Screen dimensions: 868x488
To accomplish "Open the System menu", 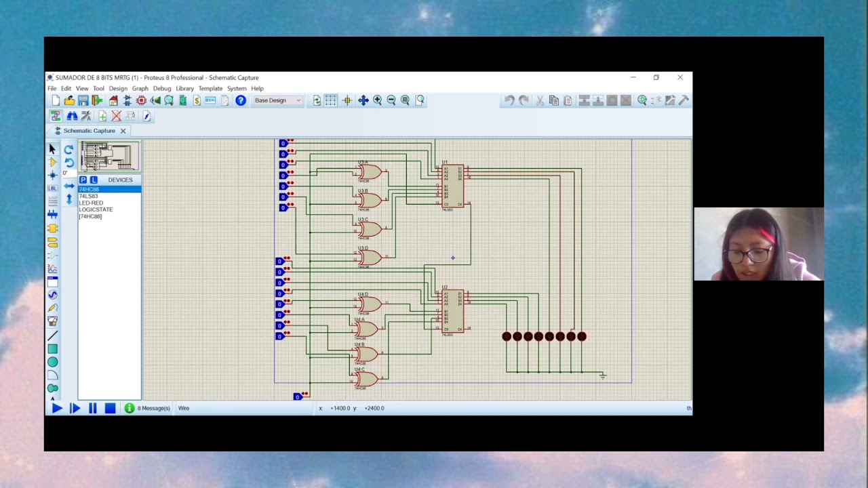I will 237,89.
